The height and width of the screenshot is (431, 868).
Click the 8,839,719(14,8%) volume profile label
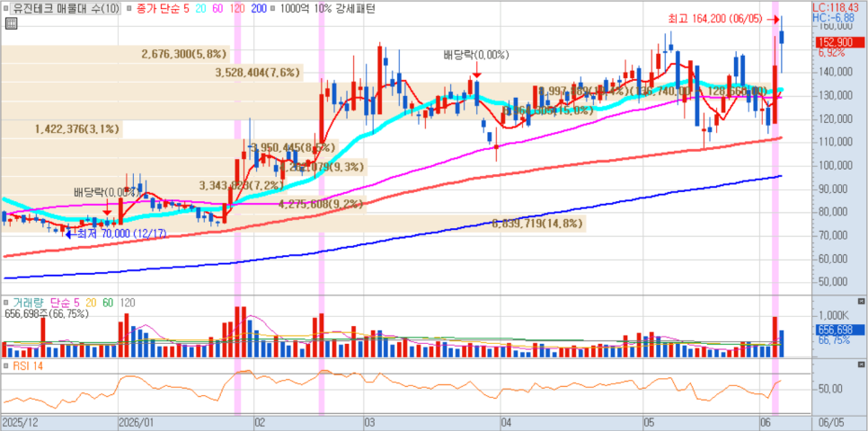537,224
